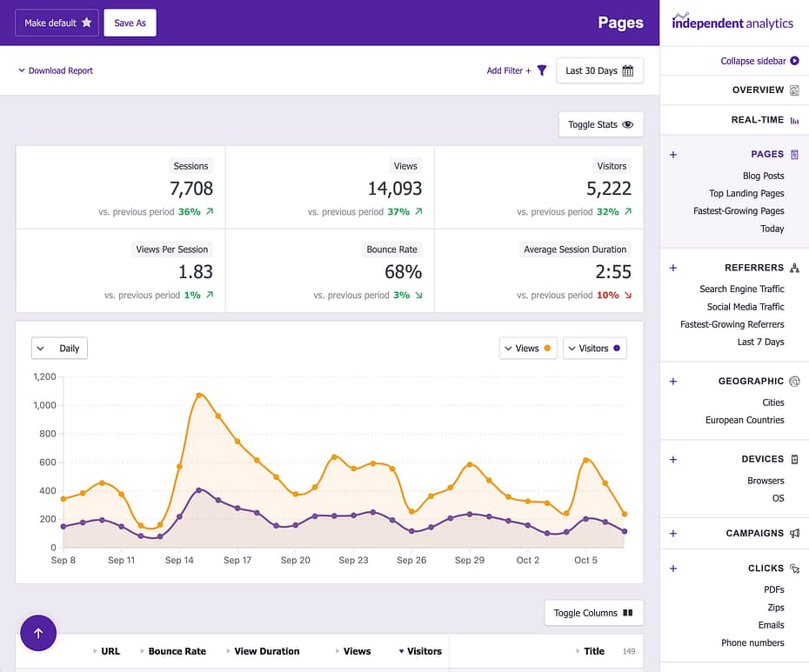Open the Daily interval dropdown
The width and height of the screenshot is (809, 672).
click(x=59, y=349)
